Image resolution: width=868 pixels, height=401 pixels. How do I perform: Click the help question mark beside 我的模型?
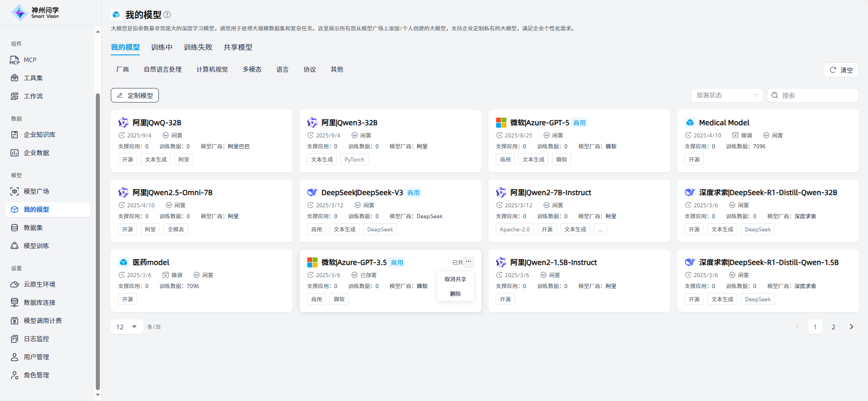[167, 15]
